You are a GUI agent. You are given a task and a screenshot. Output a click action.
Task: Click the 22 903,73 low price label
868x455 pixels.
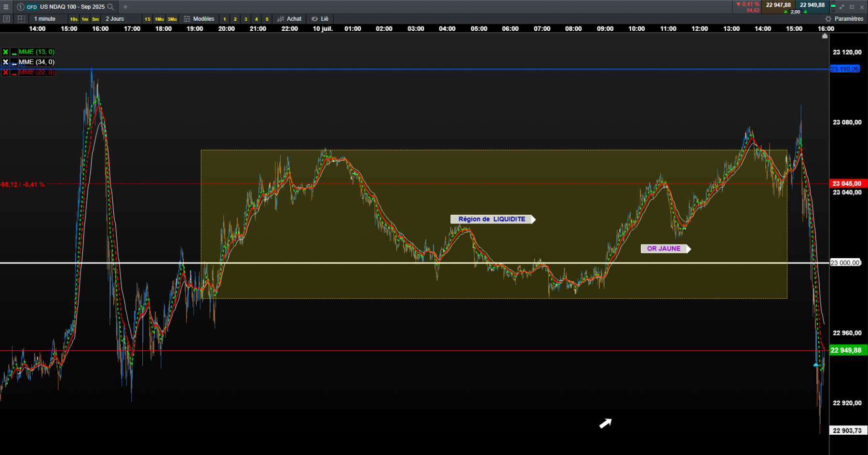848,430
